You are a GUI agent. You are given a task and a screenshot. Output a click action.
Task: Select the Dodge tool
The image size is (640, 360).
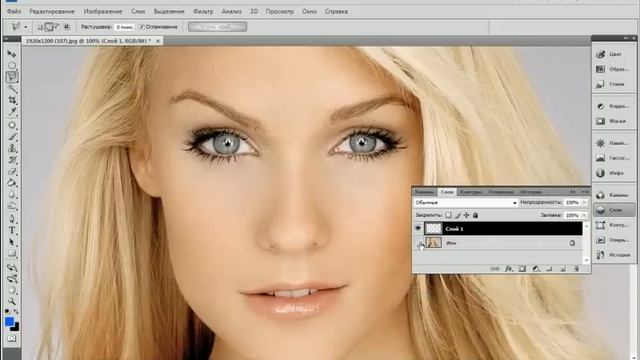pyautogui.click(x=12, y=206)
